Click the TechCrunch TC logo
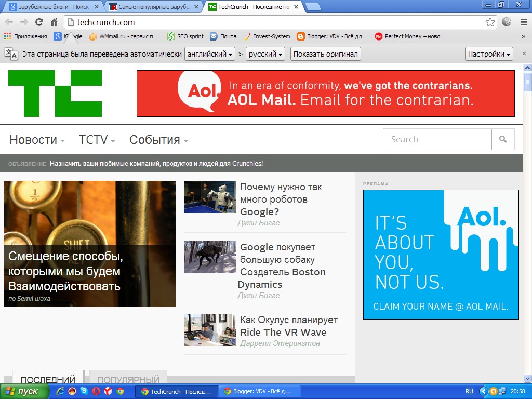Image resolution: width=532 pixels, height=399 pixels. [x=55, y=94]
